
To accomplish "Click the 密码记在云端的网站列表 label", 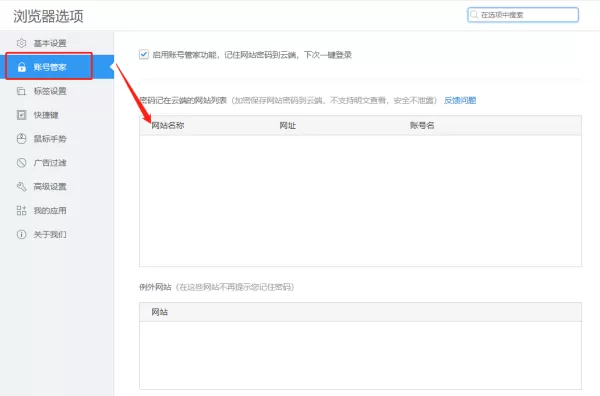I will coord(183,100).
